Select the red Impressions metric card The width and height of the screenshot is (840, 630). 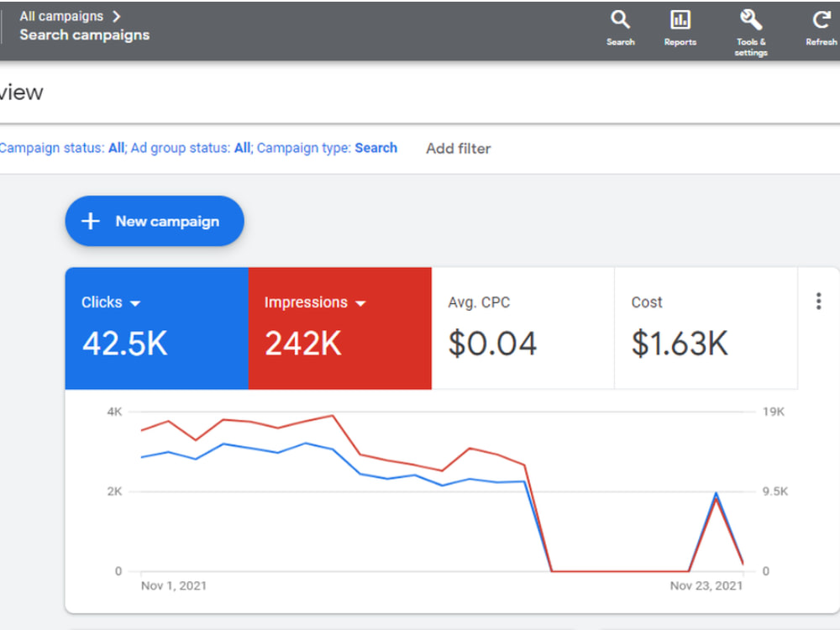pos(339,328)
